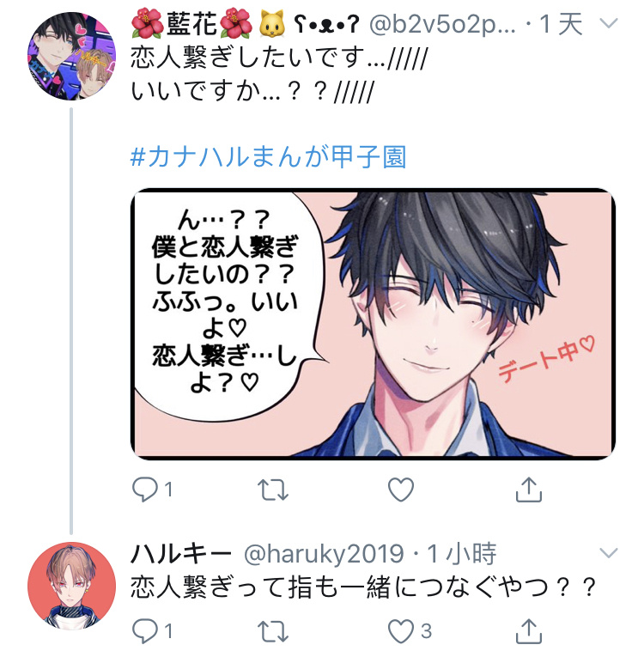The image size is (644, 657).
Task: Retweet ハルキー's reply
Action: [x=273, y=631]
